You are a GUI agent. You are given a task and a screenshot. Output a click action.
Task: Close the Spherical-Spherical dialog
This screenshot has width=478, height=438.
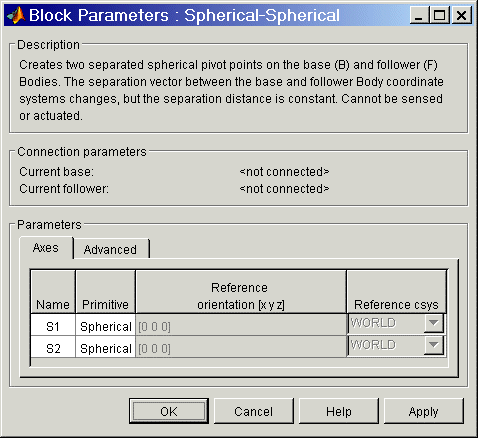pos(462,15)
